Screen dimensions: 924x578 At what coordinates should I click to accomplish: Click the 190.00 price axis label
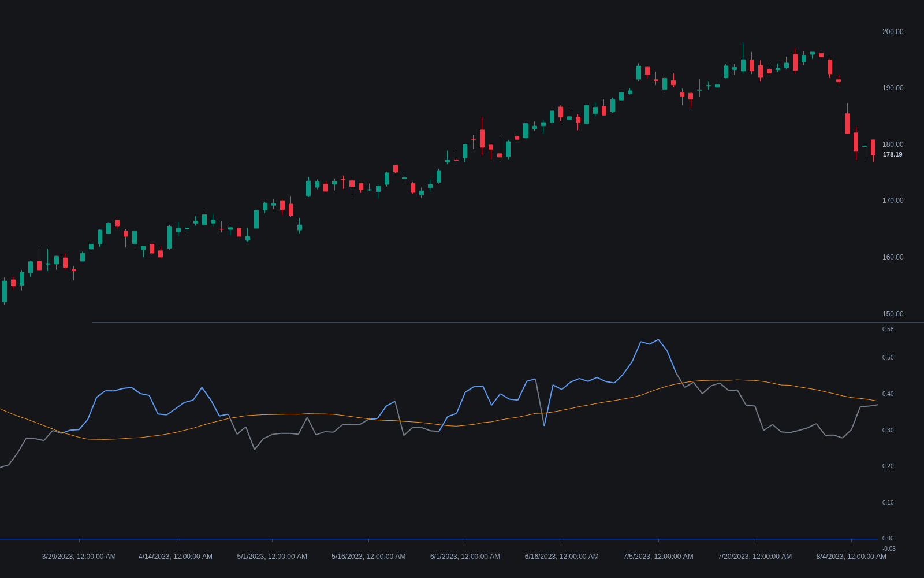893,88
